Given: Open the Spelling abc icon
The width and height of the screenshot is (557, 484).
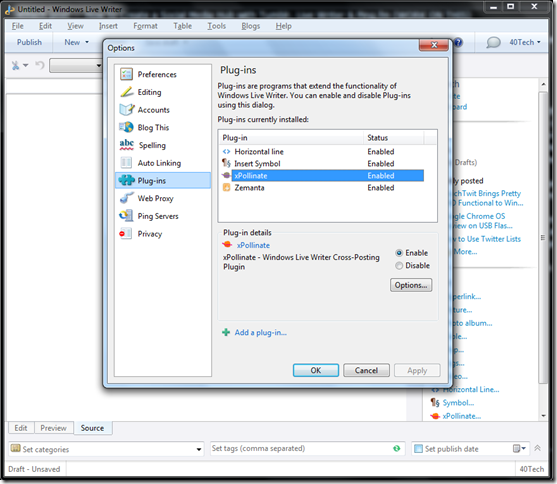Looking at the screenshot, I should 126,145.
